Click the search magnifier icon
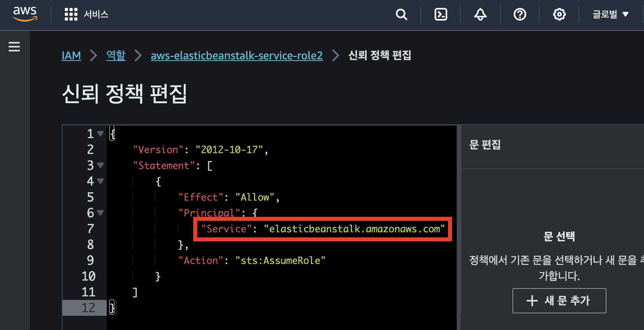The image size is (644, 330). click(401, 14)
